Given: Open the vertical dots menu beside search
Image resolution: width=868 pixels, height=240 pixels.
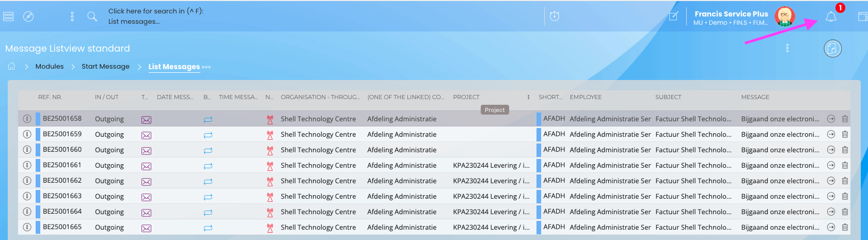Looking at the screenshot, I should [x=72, y=17].
